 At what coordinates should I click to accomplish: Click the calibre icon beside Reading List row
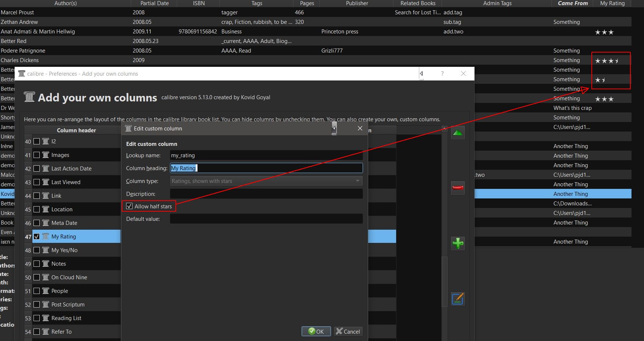pyautogui.click(x=46, y=318)
